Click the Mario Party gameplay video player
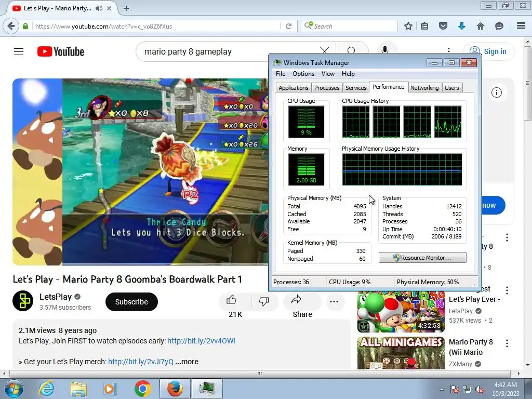The height and width of the screenshot is (399, 532). (140, 171)
